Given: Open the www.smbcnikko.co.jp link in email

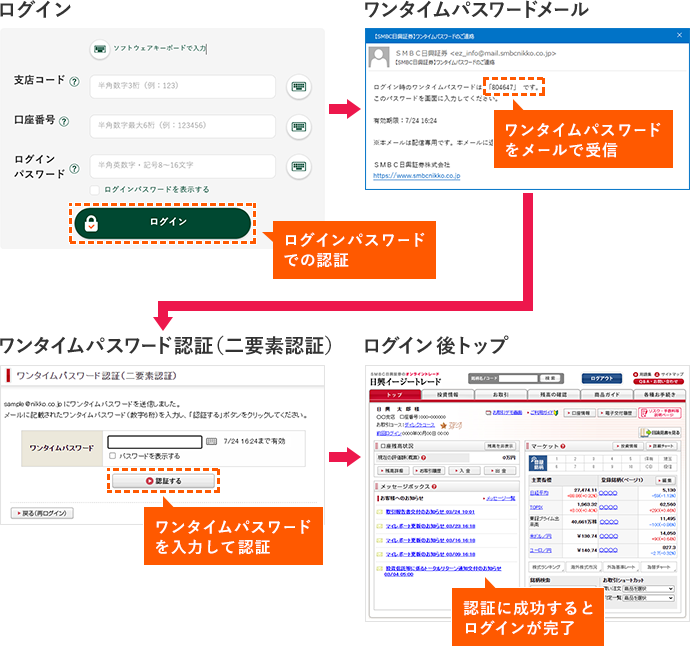Looking at the screenshot, I should [x=416, y=175].
